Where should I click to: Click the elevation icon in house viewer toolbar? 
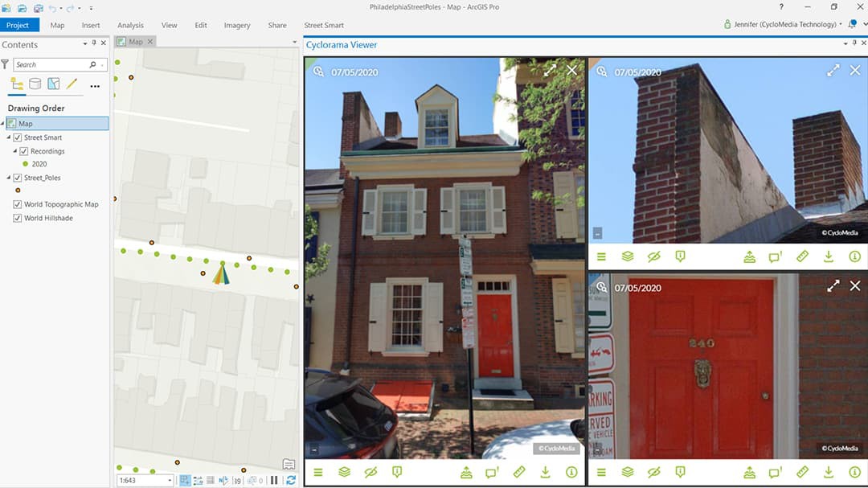tap(466, 473)
